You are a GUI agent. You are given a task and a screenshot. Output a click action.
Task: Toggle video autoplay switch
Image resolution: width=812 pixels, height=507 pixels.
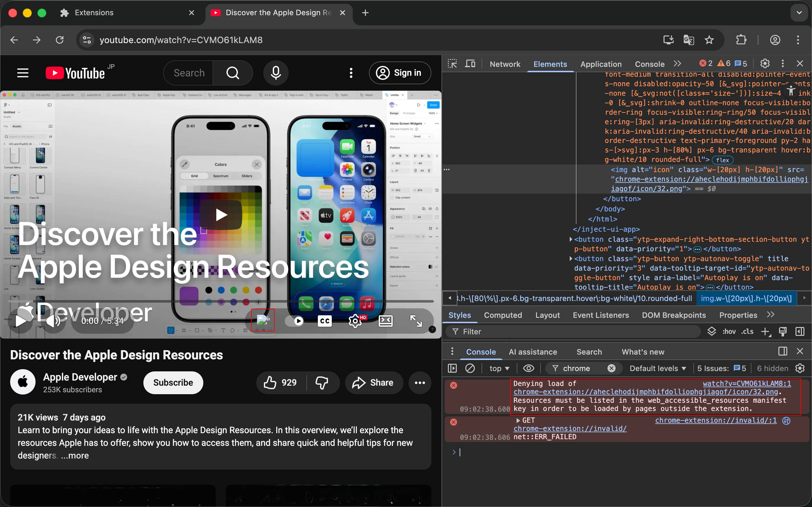294,321
